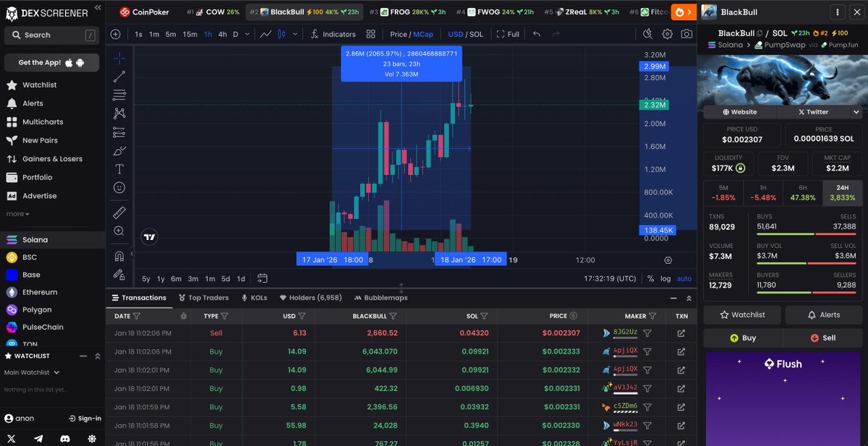868x446 pixels.
Task: Open the theme settings gear in sidebar footer
Action: [93, 439]
